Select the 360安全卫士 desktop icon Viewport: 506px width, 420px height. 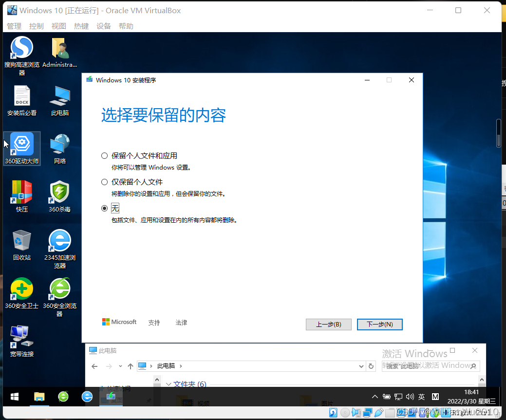(21, 293)
